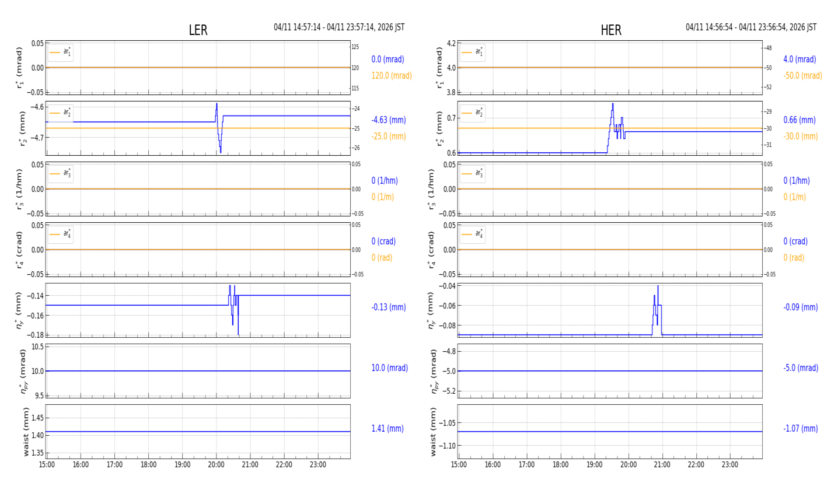Click the 10.0 (mrad) readout
This screenshot has height=504, width=824.
point(390,368)
